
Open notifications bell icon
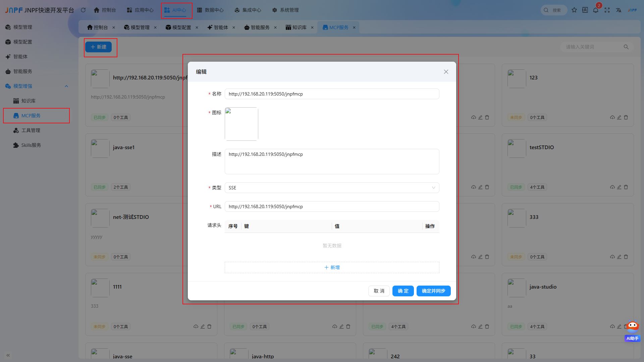pos(596,10)
